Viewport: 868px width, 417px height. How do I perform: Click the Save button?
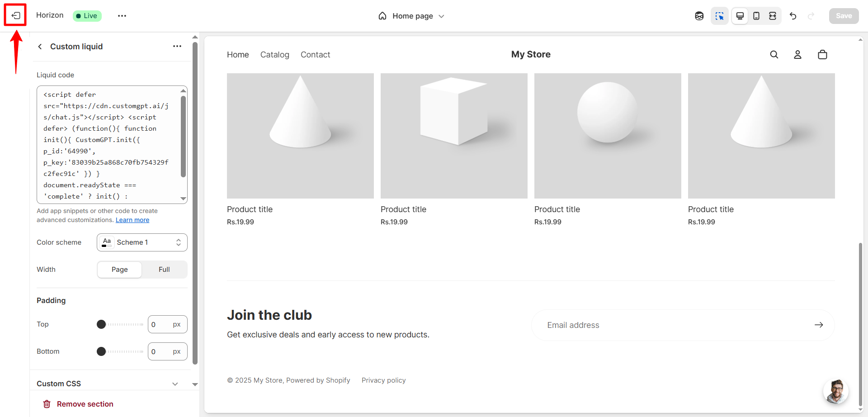coord(844,16)
